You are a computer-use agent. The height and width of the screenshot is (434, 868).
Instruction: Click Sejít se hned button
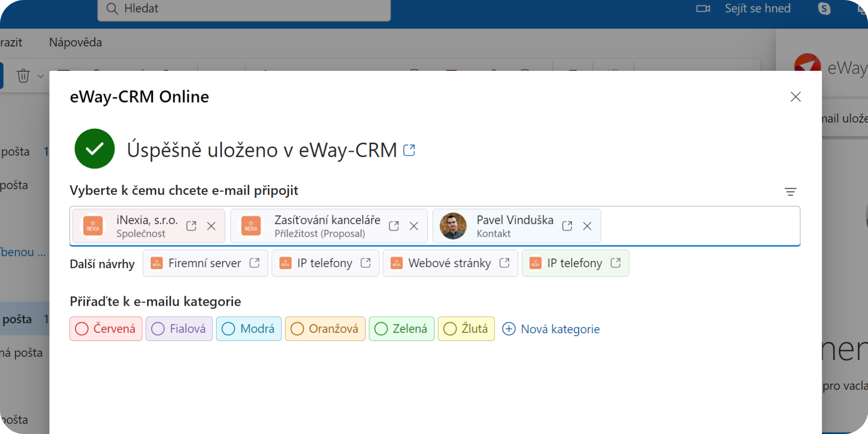click(758, 8)
